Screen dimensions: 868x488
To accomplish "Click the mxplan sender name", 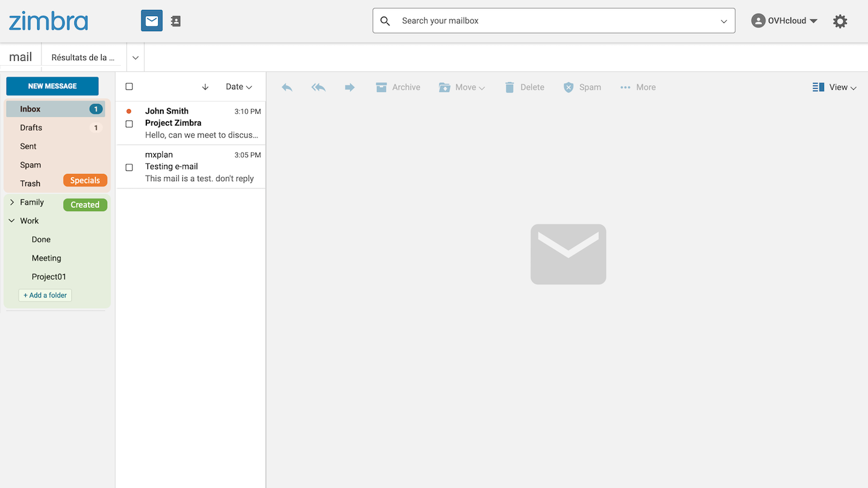I will tap(159, 154).
